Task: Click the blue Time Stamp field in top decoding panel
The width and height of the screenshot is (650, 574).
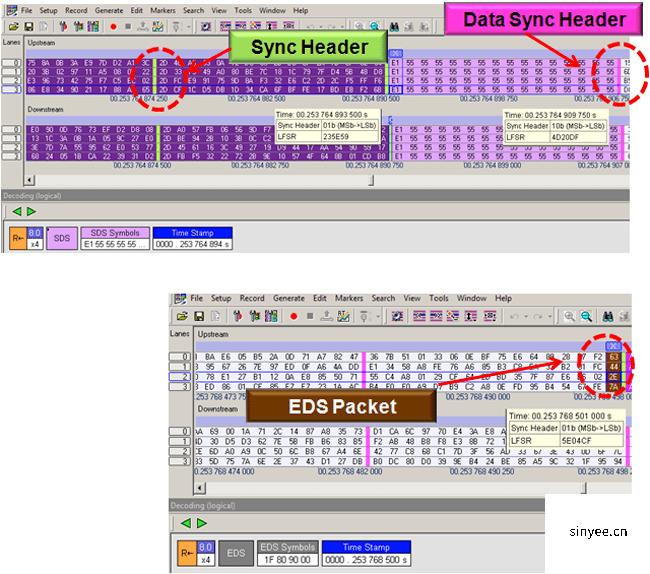Action: click(x=191, y=238)
